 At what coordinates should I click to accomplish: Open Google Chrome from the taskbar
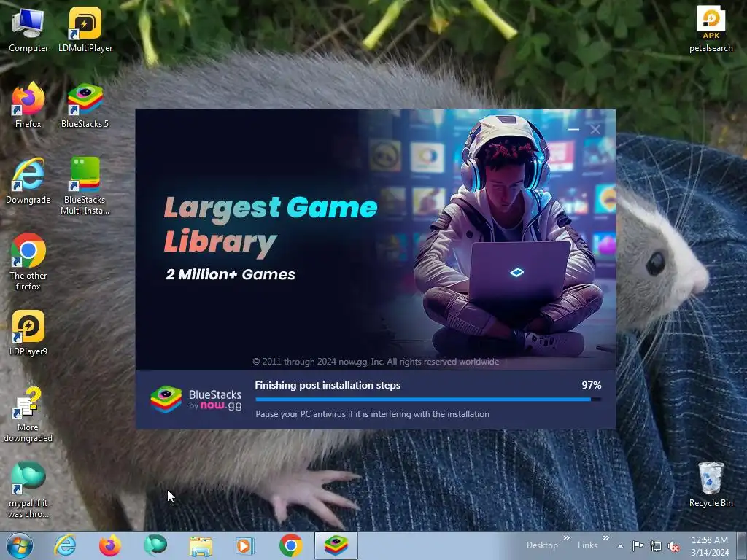(290, 545)
